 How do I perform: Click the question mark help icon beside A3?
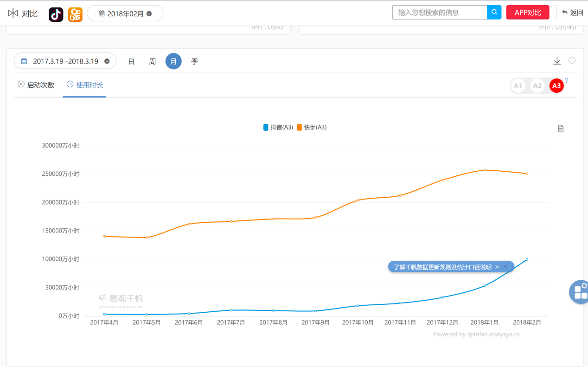(x=566, y=81)
